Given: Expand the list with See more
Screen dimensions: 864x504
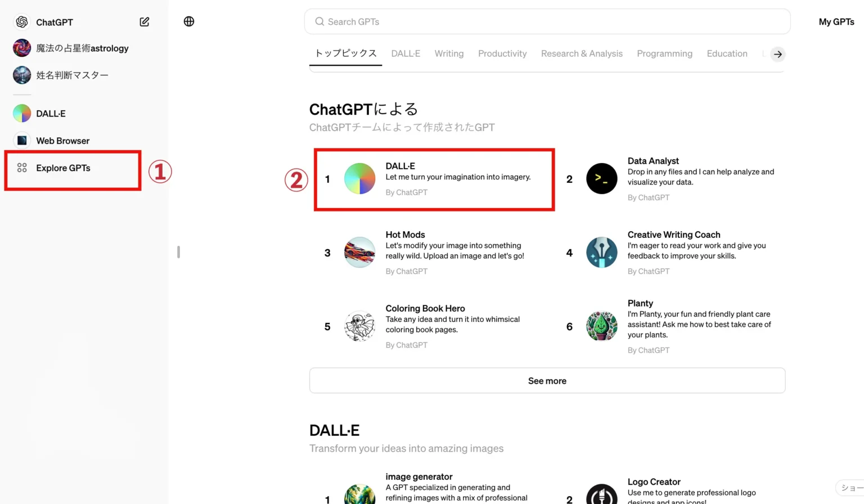Looking at the screenshot, I should (x=547, y=381).
